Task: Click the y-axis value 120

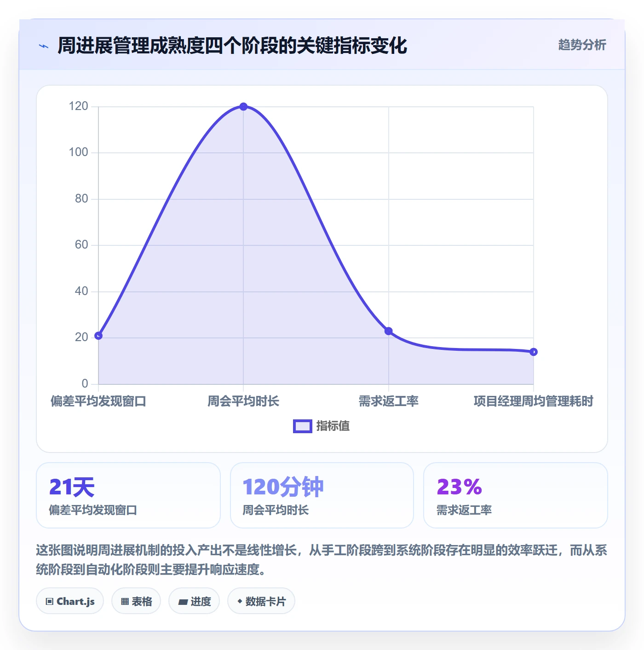Action: pos(78,106)
